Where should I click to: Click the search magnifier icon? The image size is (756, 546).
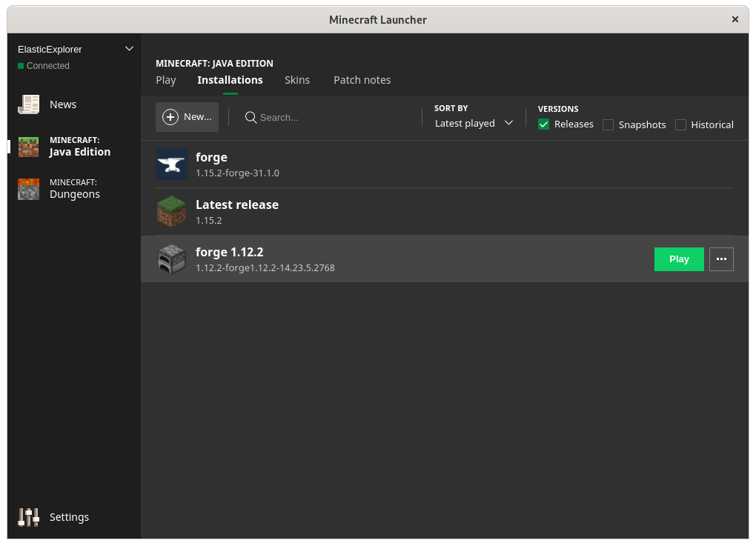(251, 118)
